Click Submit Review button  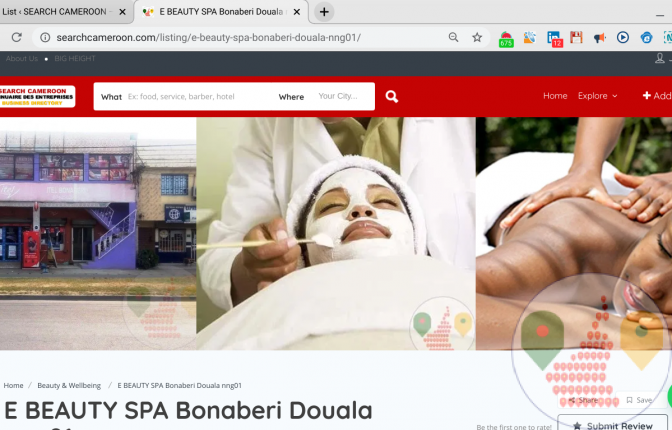pyautogui.click(x=613, y=424)
